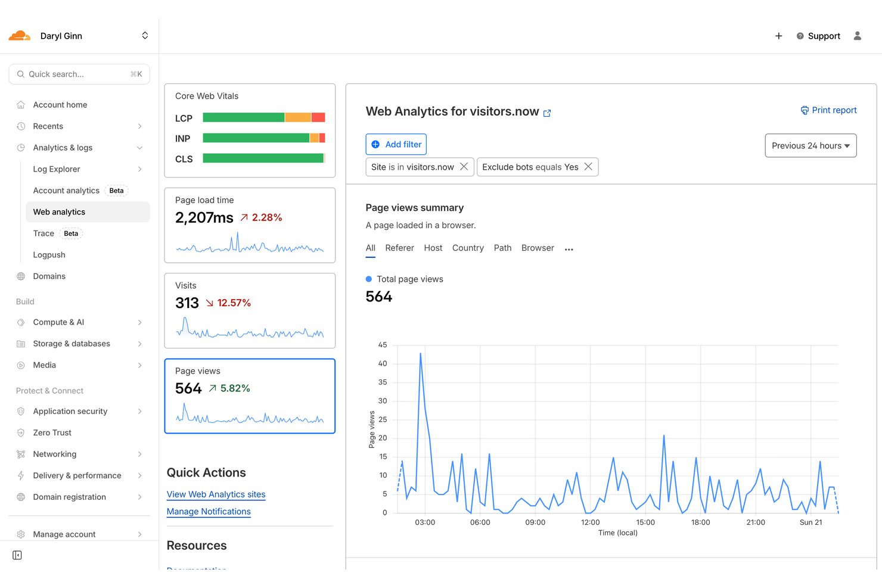Click the Cloudflare logo icon
The width and height of the screenshot is (882, 588).
pyautogui.click(x=20, y=36)
